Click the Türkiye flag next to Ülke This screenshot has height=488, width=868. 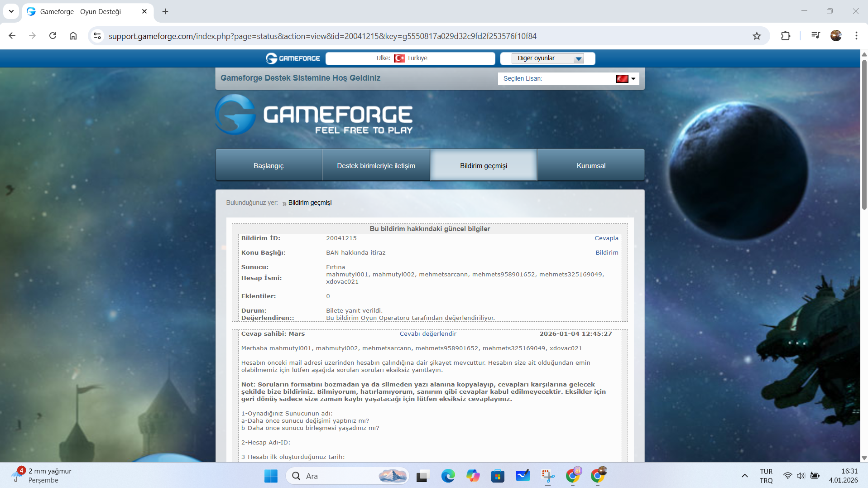click(x=399, y=58)
